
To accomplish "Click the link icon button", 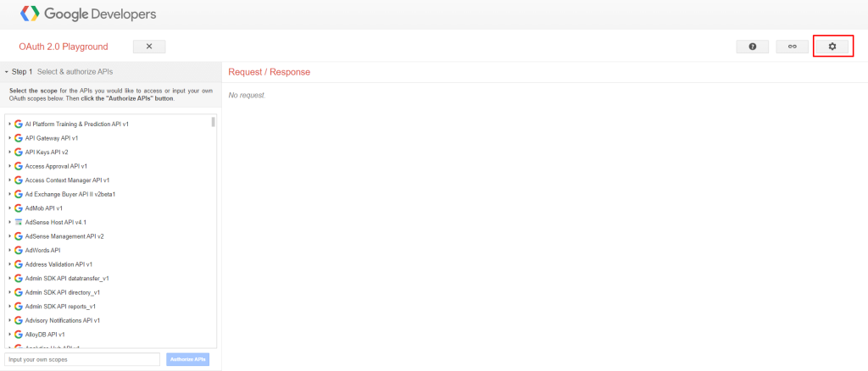I will 792,47.
